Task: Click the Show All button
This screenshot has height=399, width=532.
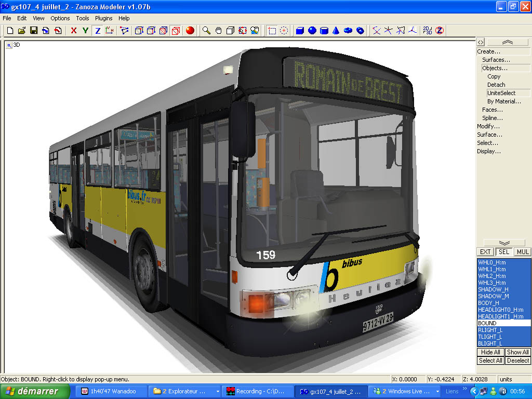Action: [x=518, y=352]
